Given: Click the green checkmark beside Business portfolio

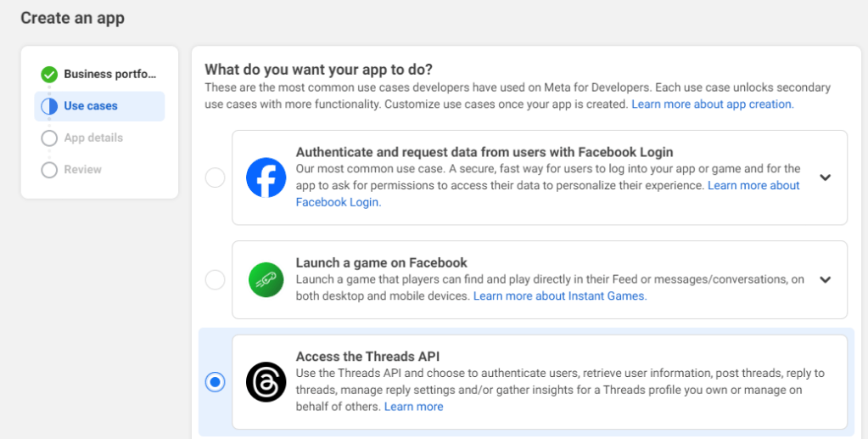Looking at the screenshot, I should [49, 75].
